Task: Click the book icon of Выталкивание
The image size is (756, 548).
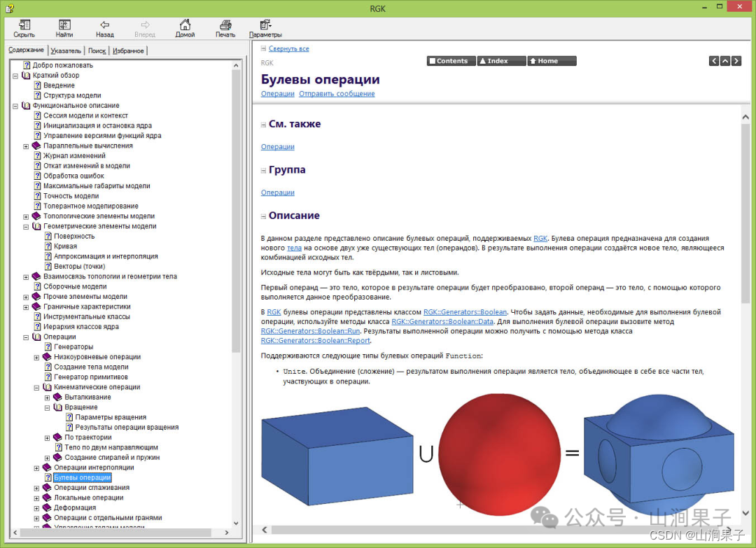Action: (58, 397)
